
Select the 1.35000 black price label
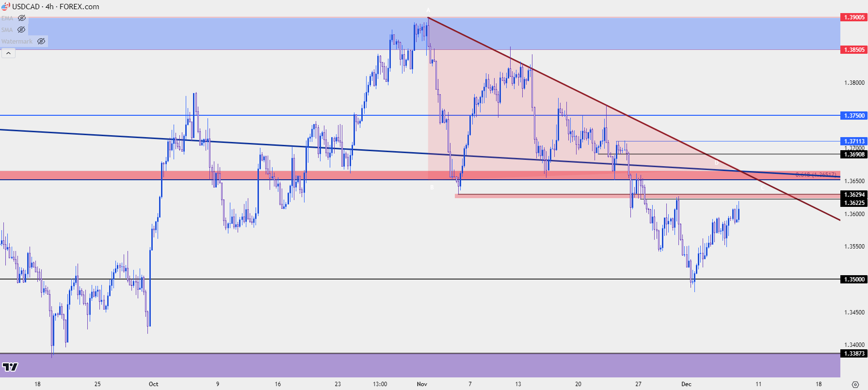click(854, 279)
